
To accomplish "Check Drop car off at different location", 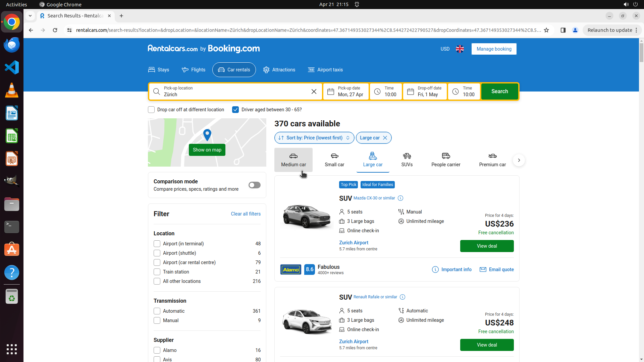I will (151, 110).
